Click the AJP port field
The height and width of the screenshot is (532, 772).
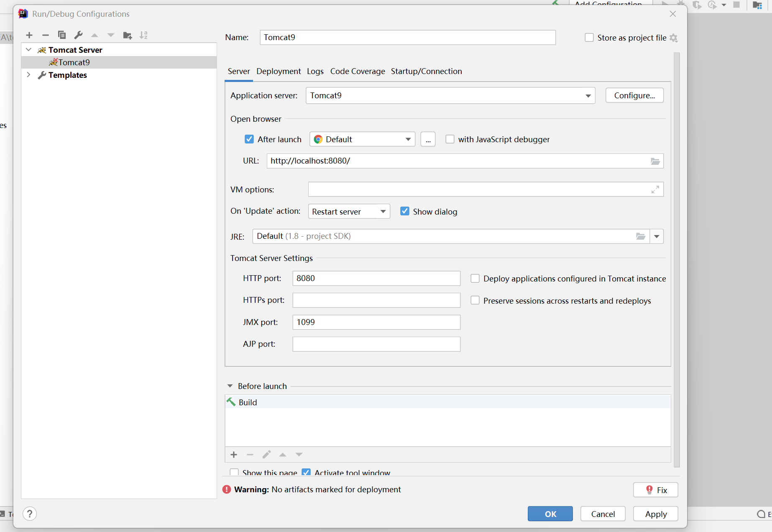(x=376, y=344)
